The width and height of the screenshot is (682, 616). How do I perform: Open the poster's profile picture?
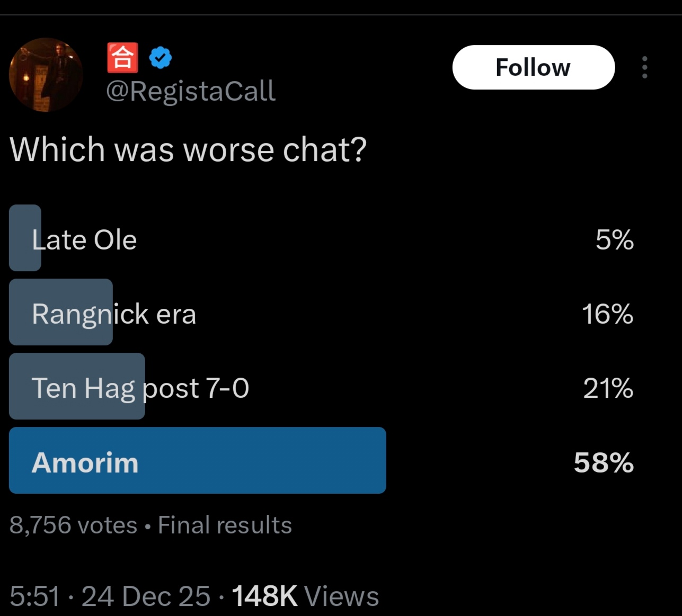coord(46,75)
